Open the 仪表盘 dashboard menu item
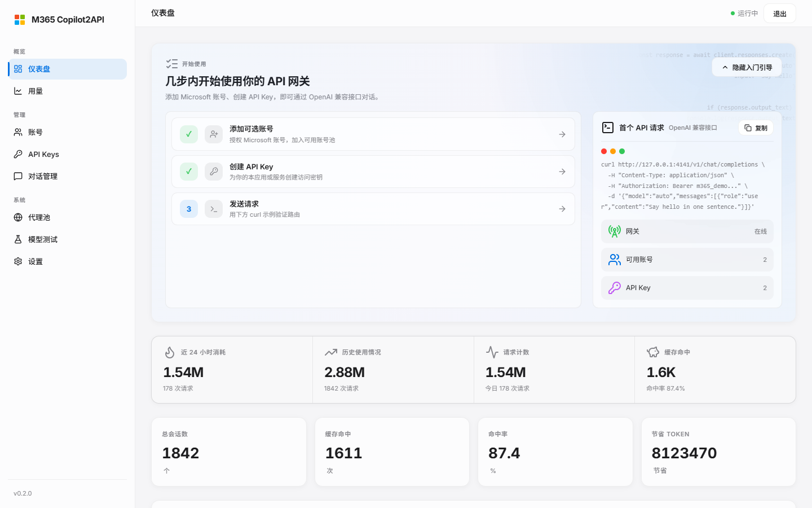This screenshot has height=508, width=812. tap(68, 69)
